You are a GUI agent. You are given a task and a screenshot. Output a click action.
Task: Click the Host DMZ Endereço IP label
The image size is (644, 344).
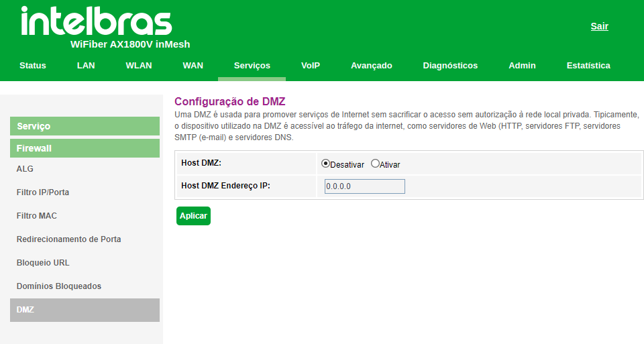[225, 186]
